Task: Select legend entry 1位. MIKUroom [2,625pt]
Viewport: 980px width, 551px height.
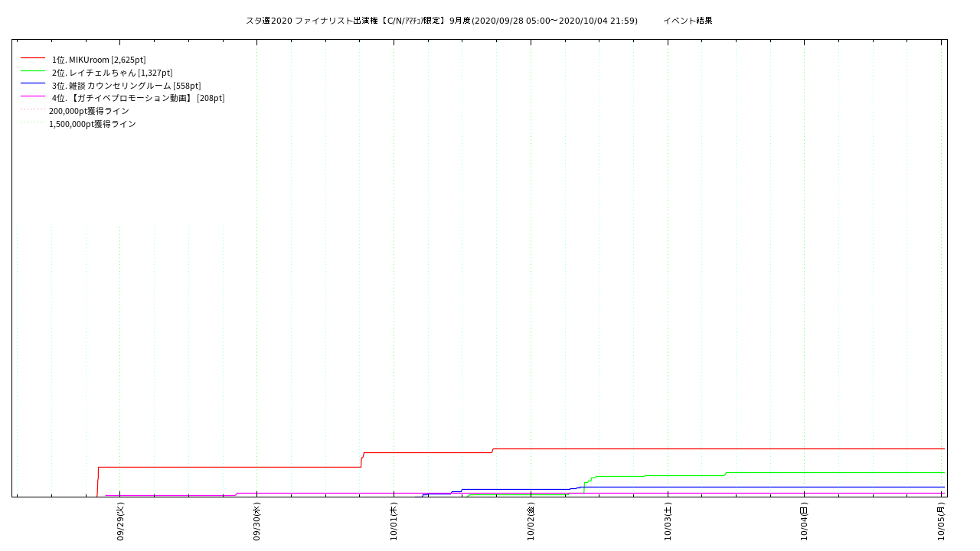Action: [x=99, y=60]
